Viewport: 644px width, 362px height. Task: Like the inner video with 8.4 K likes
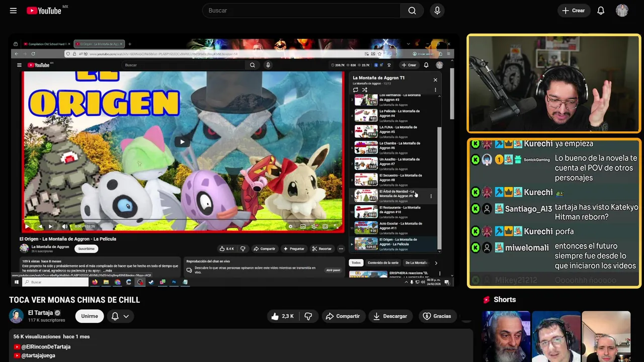coord(226,249)
